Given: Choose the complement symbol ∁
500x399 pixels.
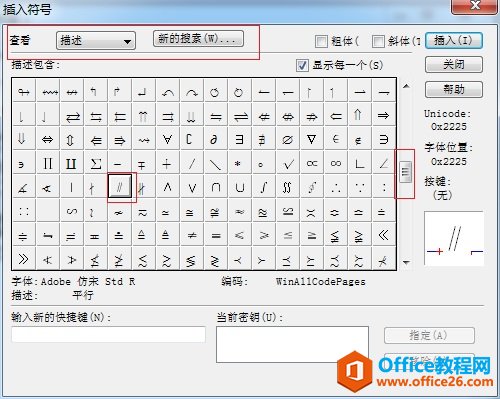Looking at the screenshot, I should click(192, 139).
